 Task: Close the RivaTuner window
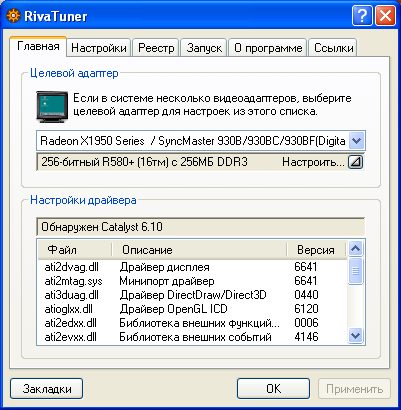385,16
